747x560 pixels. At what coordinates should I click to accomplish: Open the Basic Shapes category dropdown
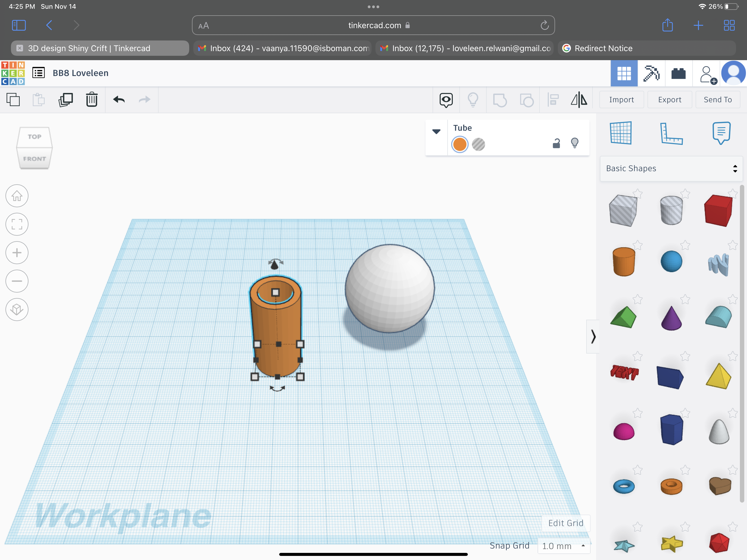pyautogui.click(x=671, y=168)
